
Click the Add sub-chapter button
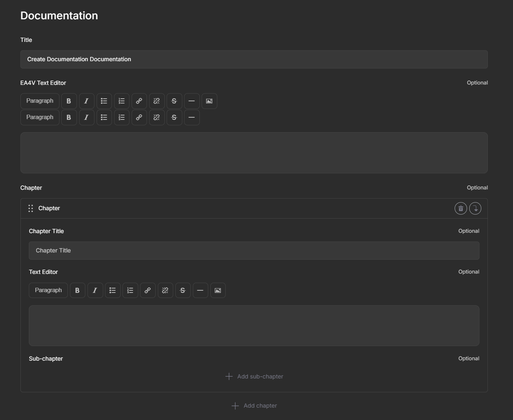pyautogui.click(x=254, y=376)
